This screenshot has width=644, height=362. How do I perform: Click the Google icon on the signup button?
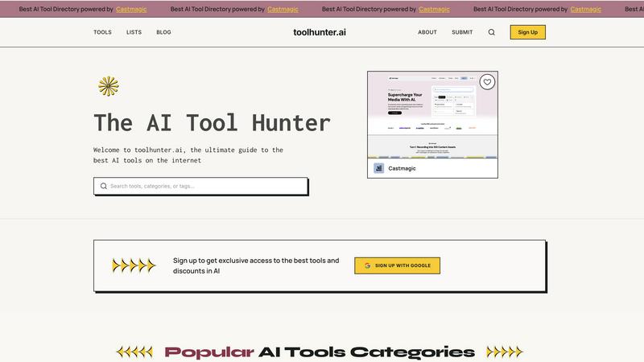coord(367,265)
